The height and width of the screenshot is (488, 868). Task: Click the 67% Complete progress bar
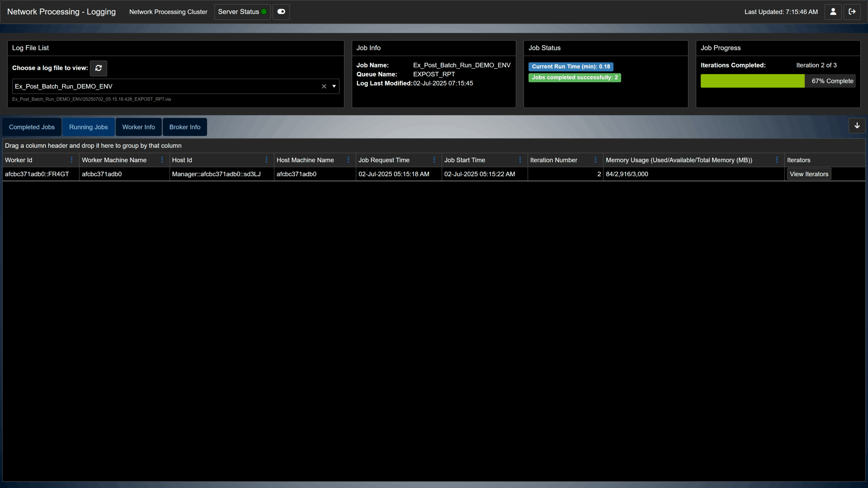778,81
